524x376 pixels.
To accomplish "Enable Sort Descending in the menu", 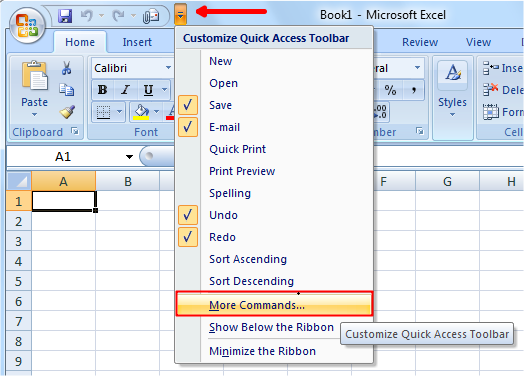I will coord(274,281).
